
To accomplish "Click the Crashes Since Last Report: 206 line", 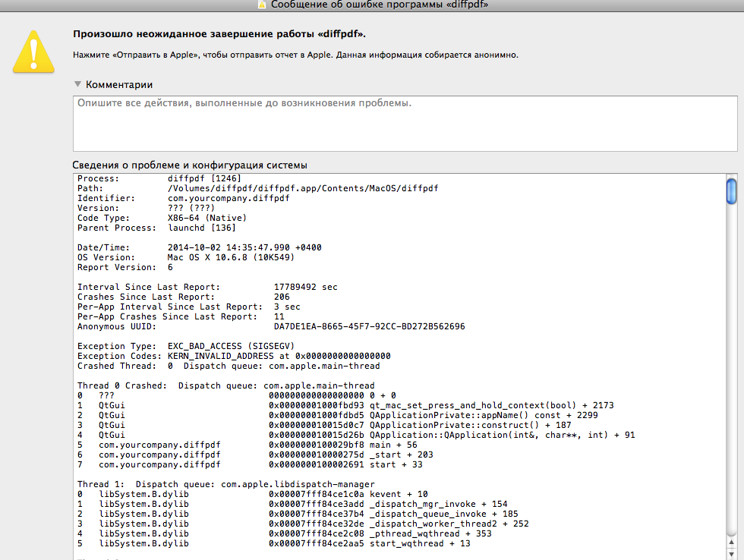I will pyautogui.click(x=184, y=297).
